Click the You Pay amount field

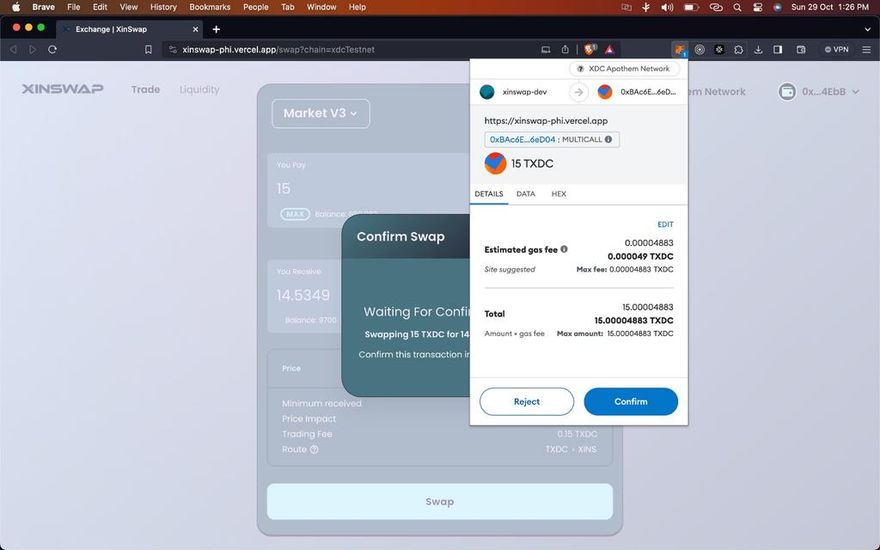(283, 189)
